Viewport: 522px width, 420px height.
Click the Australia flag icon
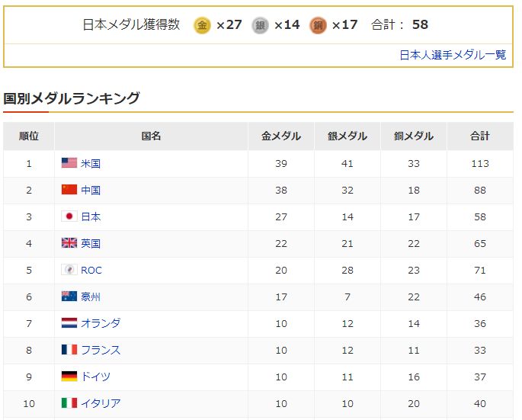69,296
